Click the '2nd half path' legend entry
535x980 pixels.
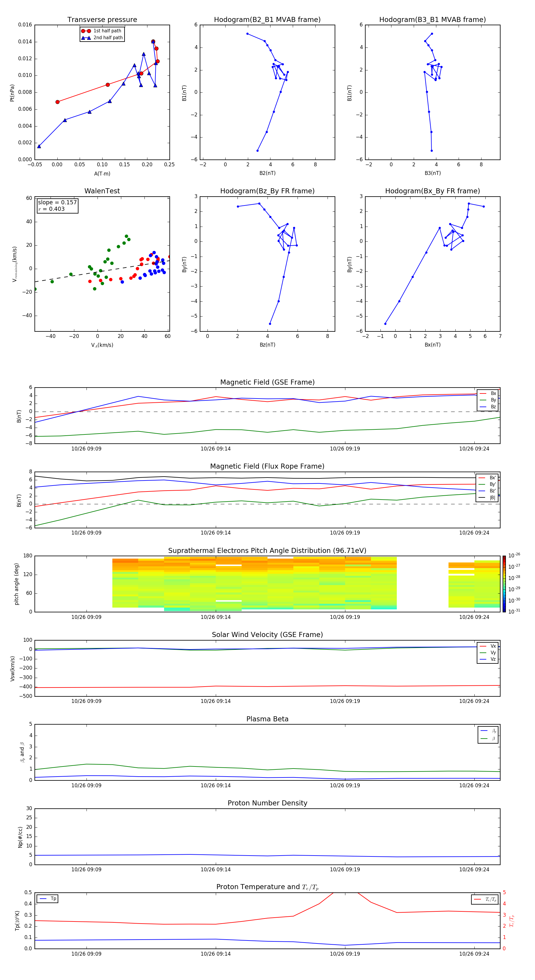point(102,38)
